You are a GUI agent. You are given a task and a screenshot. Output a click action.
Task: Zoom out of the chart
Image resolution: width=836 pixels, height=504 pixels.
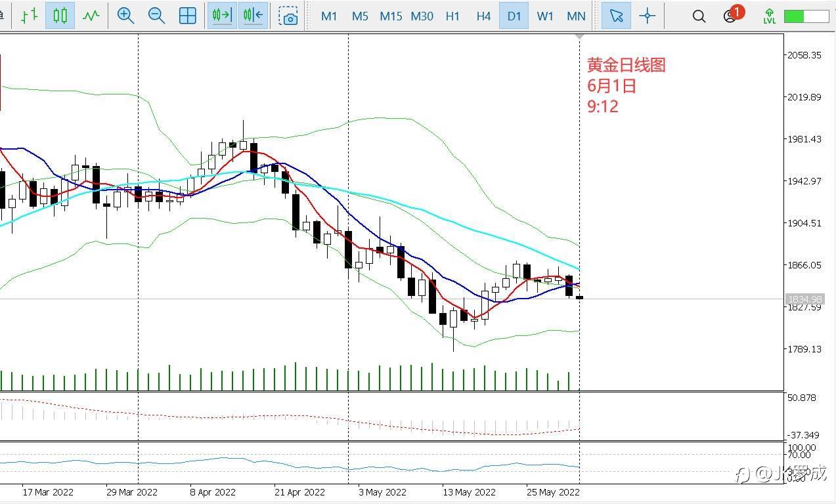156,16
